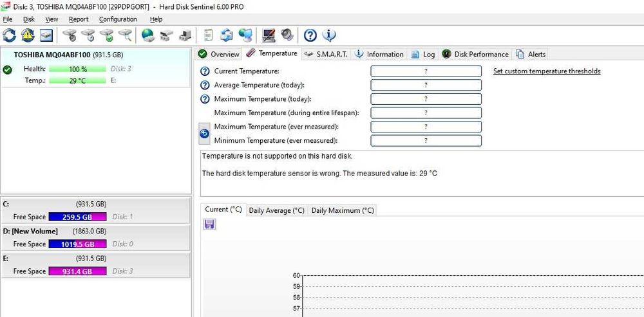Viewport: 644px width, 317px height.
Task: Click the Maximum Temperature (today) value field
Action: 426,99
